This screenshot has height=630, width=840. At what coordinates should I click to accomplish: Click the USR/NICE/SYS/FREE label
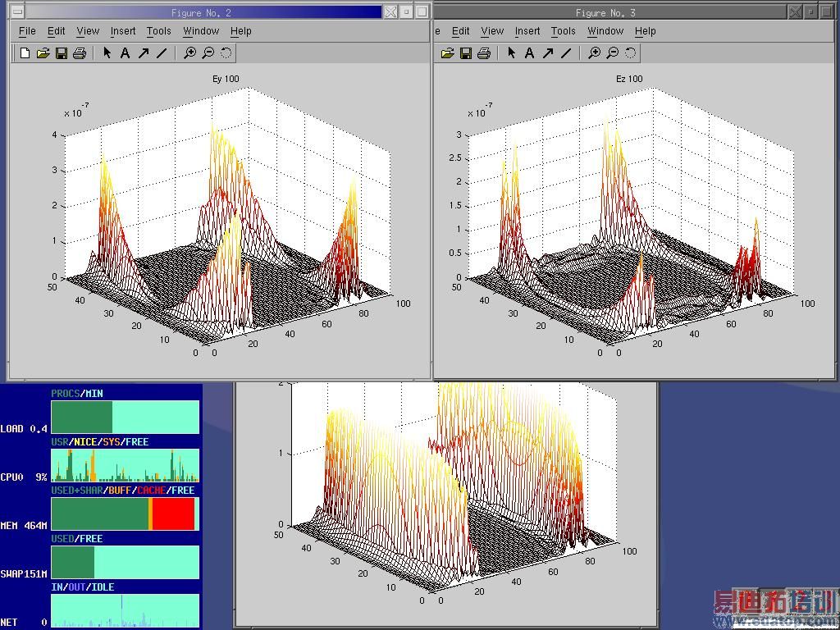tap(99, 442)
